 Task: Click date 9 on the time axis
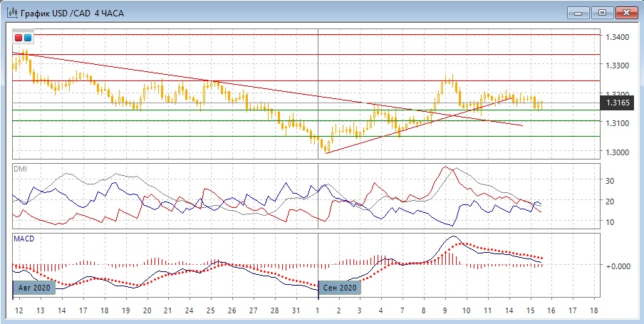[445, 312]
